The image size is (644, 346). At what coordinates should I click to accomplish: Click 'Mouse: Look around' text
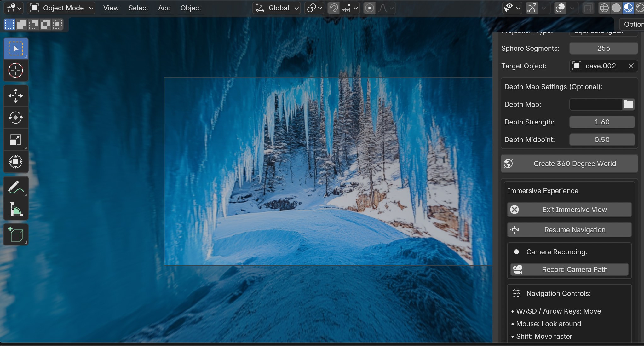pyautogui.click(x=548, y=324)
